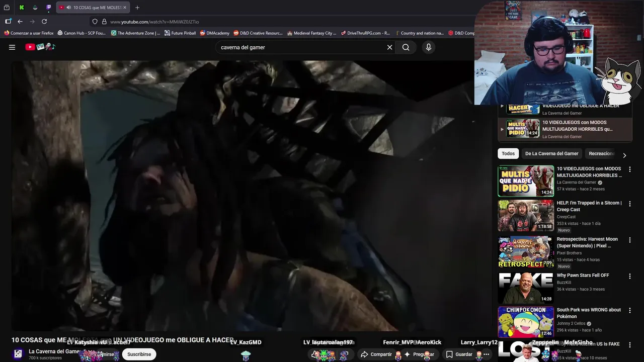More options for Trapped in a Sitcom video
The height and width of the screenshot is (362, 644).
point(629,204)
